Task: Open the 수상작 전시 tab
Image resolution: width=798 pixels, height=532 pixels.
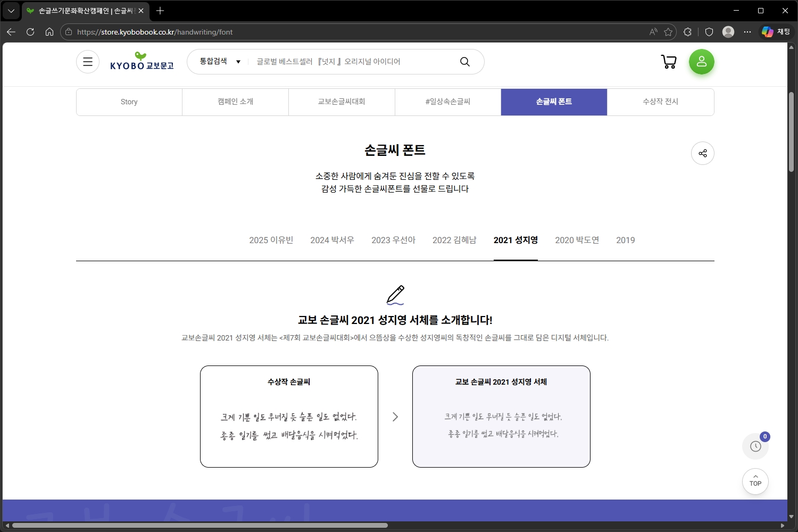Action: [x=660, y=102]
